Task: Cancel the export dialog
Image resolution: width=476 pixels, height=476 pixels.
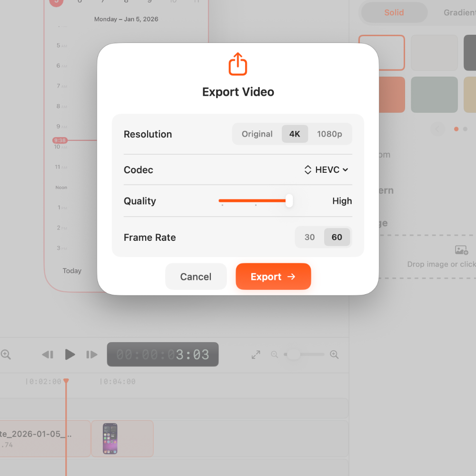Action: pyautogui.click(x=196, y=277)
